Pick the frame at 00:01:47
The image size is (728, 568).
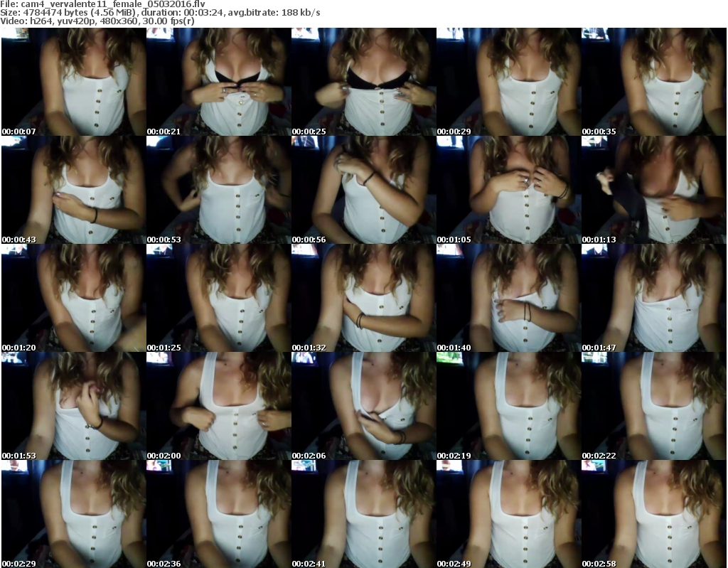654,298
